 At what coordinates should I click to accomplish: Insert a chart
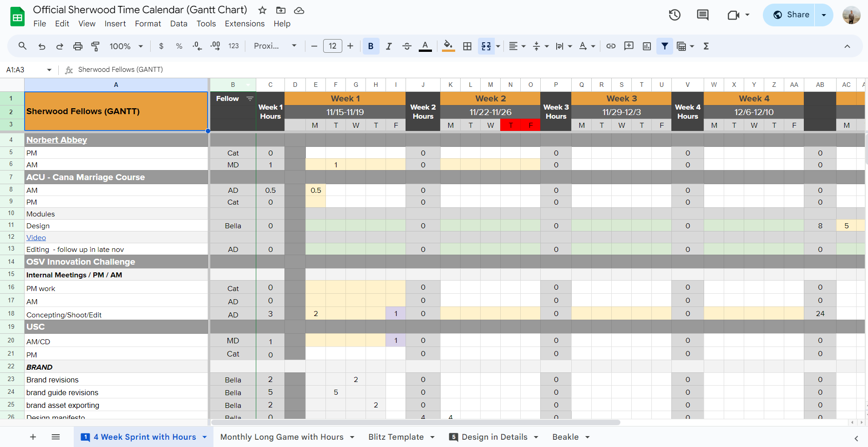647,46
